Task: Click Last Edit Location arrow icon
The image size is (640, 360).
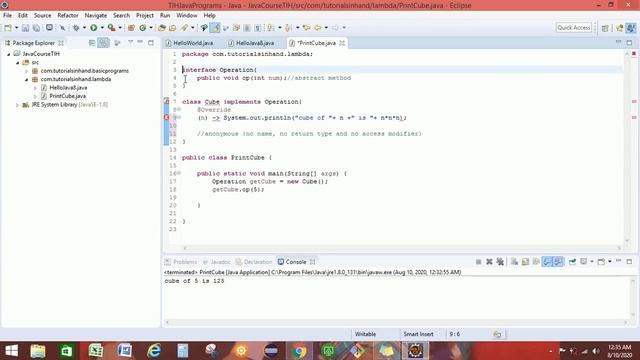Action: pyautogui.click(x=307, y=28)
